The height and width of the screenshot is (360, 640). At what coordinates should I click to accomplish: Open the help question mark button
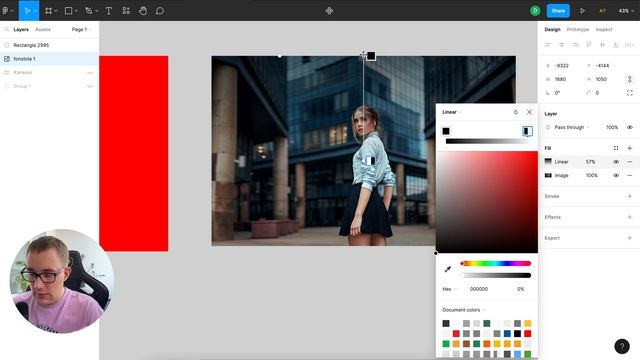[622, 347]
